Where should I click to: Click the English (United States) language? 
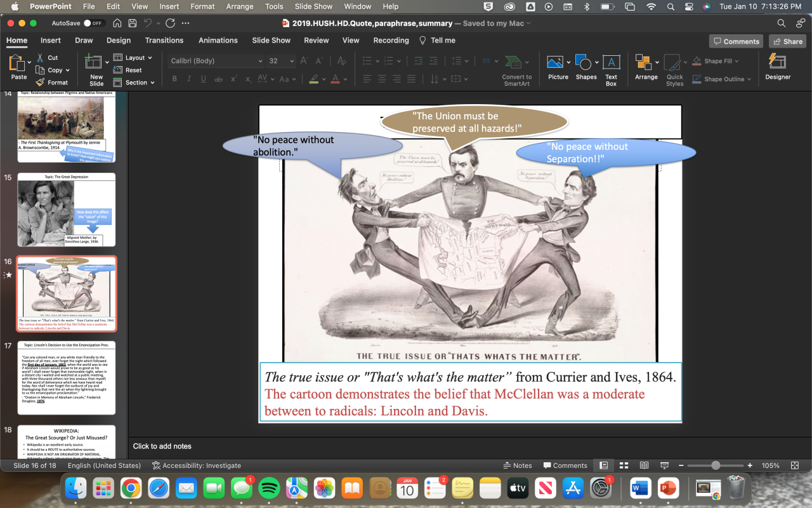(104, 465)
